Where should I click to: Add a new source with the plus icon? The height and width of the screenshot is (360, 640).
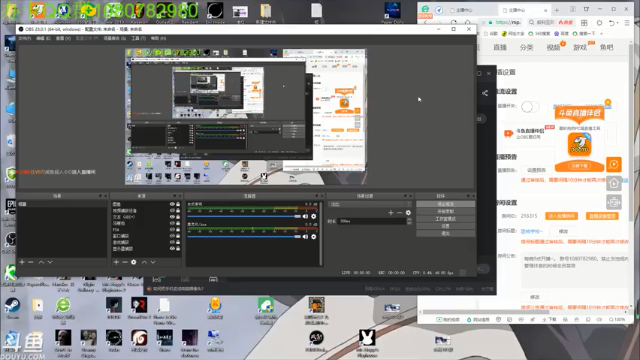(x=116, y=262)
